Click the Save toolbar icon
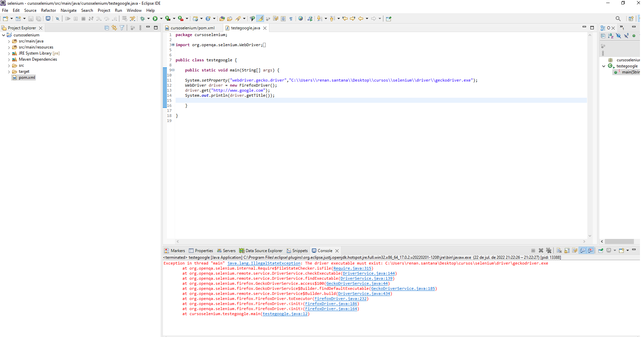The height and width of the screenshot is (337, 644). coord(31,19)
